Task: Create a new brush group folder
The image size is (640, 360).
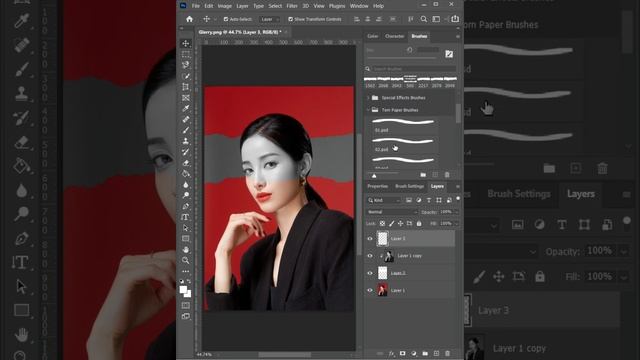Action: [x=423, y=175]
